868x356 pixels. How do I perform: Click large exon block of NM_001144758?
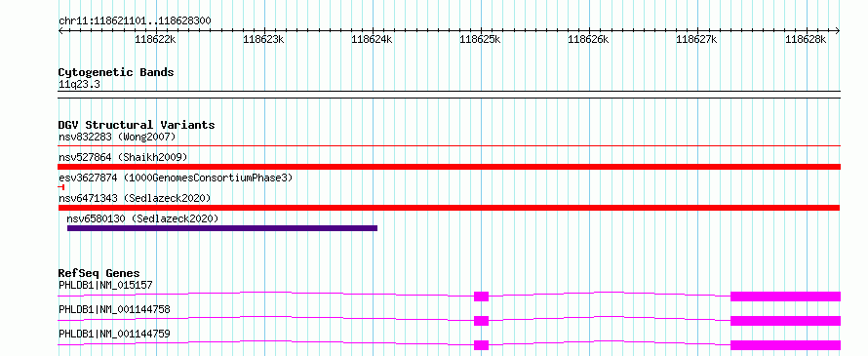coord(785,321)
